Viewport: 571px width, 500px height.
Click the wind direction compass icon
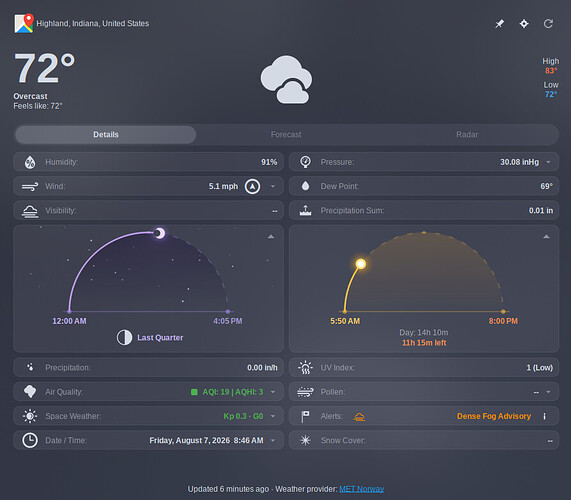click(252, 186)
